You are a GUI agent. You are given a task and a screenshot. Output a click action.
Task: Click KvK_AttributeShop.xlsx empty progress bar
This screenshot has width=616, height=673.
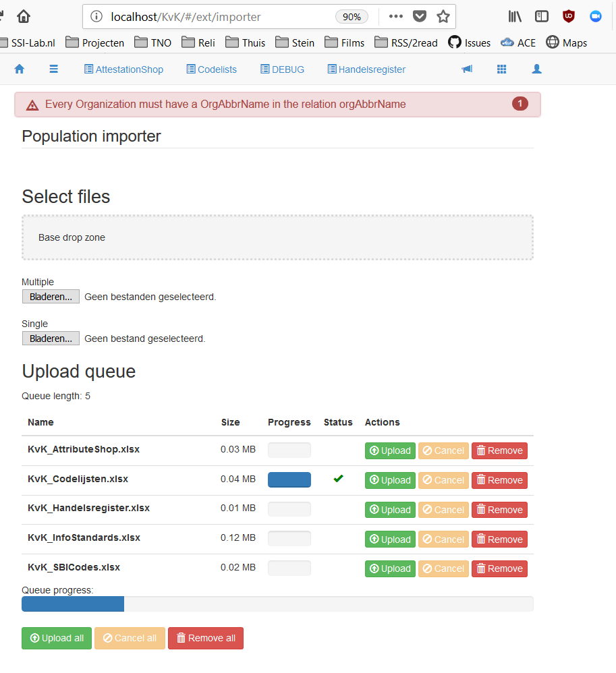(289, 450)
